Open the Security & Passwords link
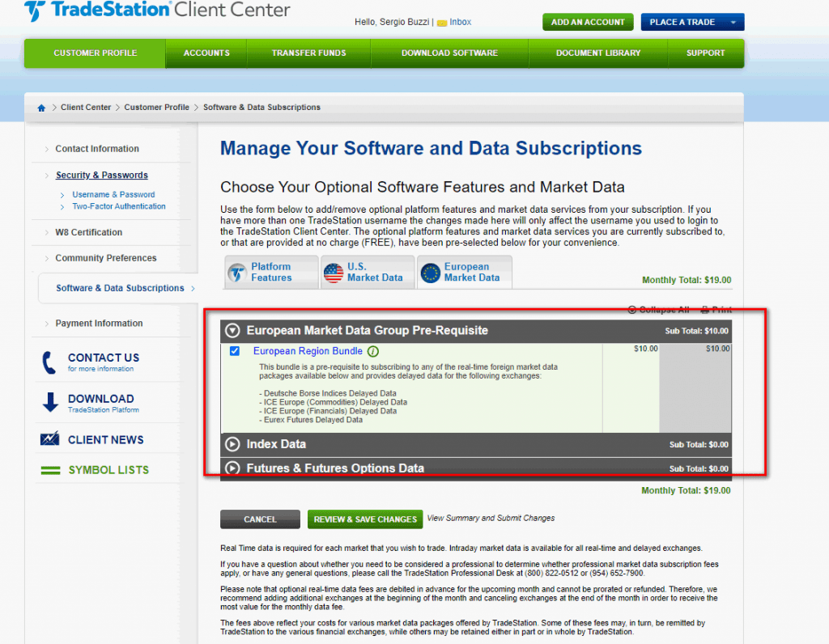 point(101,176)
